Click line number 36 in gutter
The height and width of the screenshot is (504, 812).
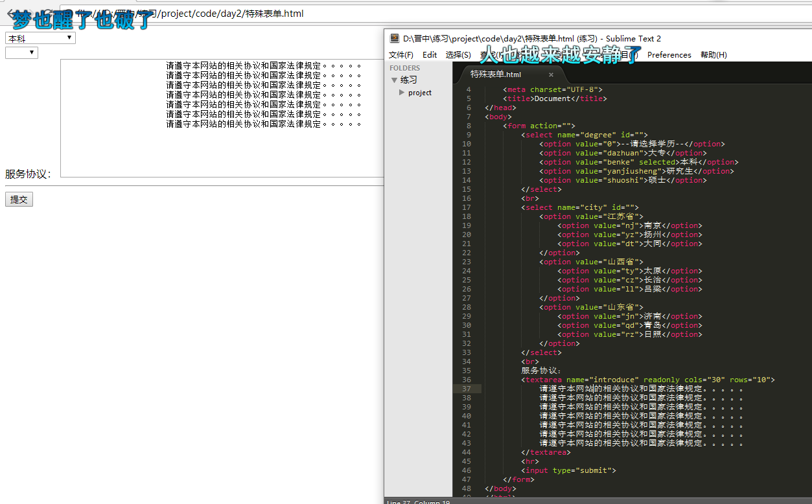(467, 380)
